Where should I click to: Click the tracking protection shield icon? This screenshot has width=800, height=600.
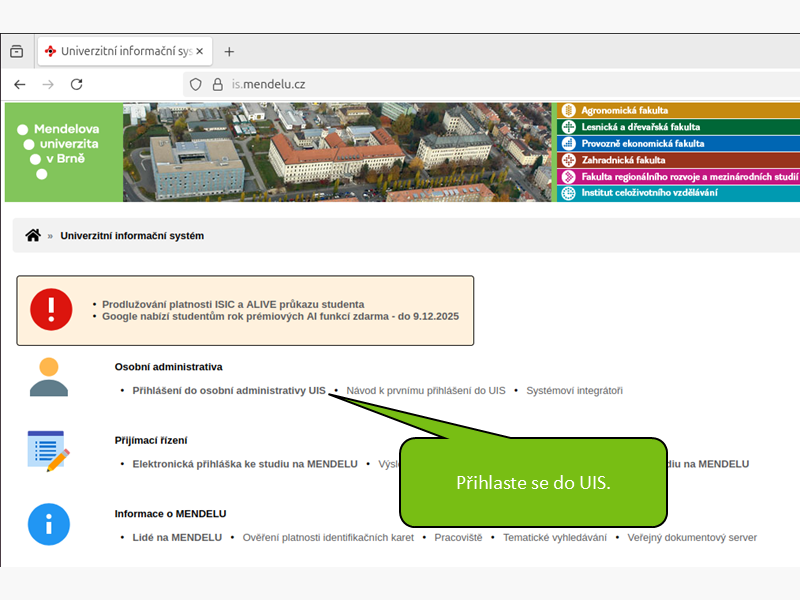(196, 85)
